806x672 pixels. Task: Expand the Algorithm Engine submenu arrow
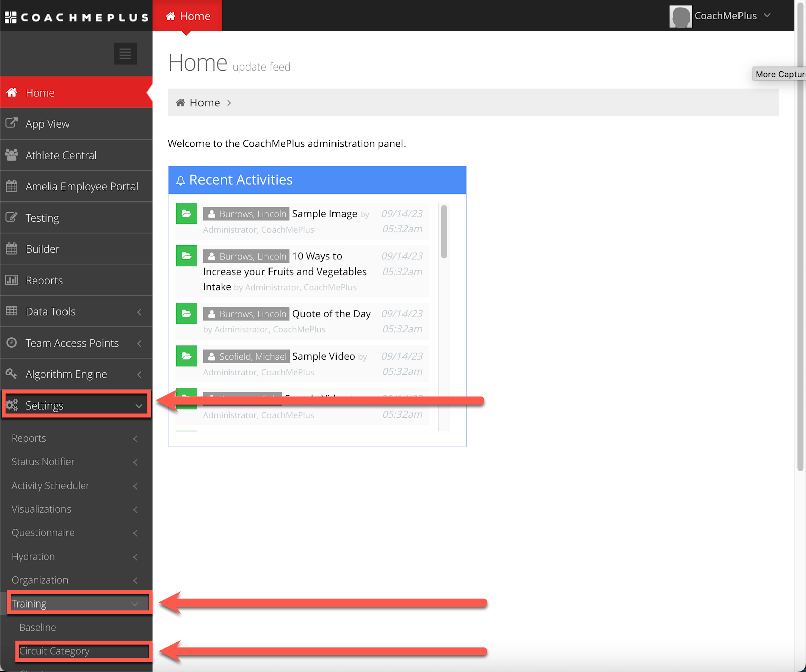[139, 375]
